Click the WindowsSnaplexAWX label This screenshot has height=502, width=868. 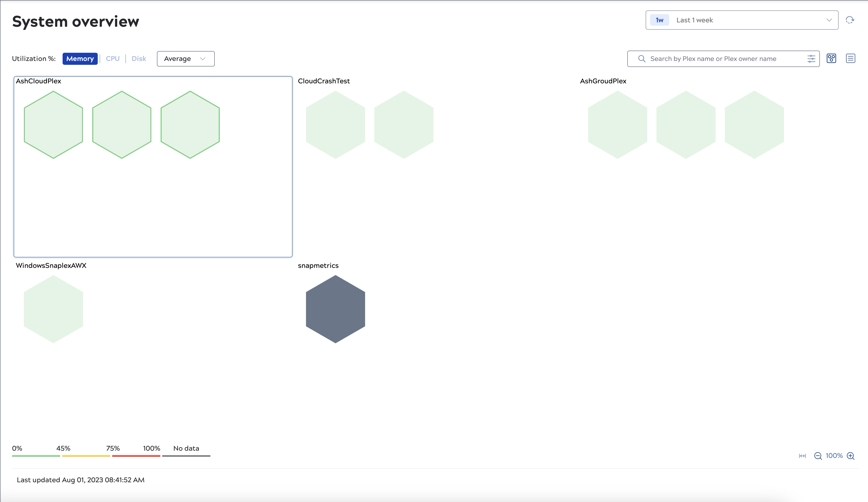point(51,265)
